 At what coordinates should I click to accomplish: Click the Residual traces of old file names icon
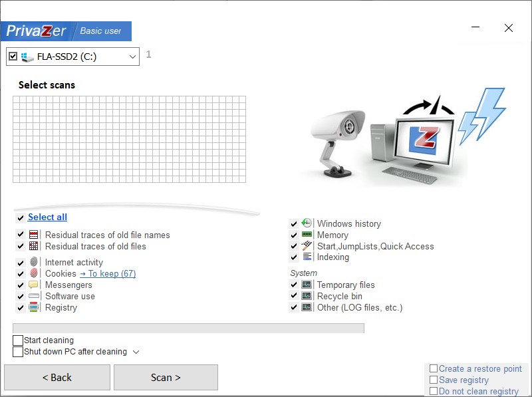point(34,235)
